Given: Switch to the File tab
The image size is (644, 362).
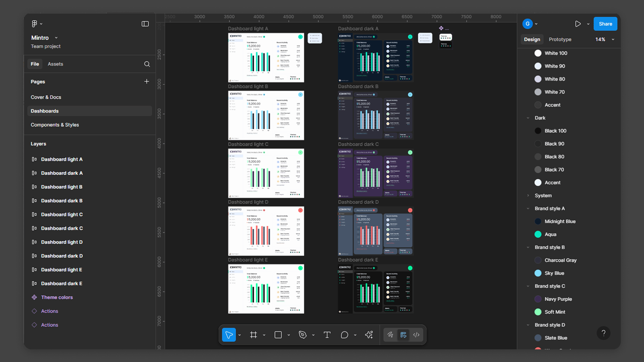Looking at the screenshot, I should 35,64.
